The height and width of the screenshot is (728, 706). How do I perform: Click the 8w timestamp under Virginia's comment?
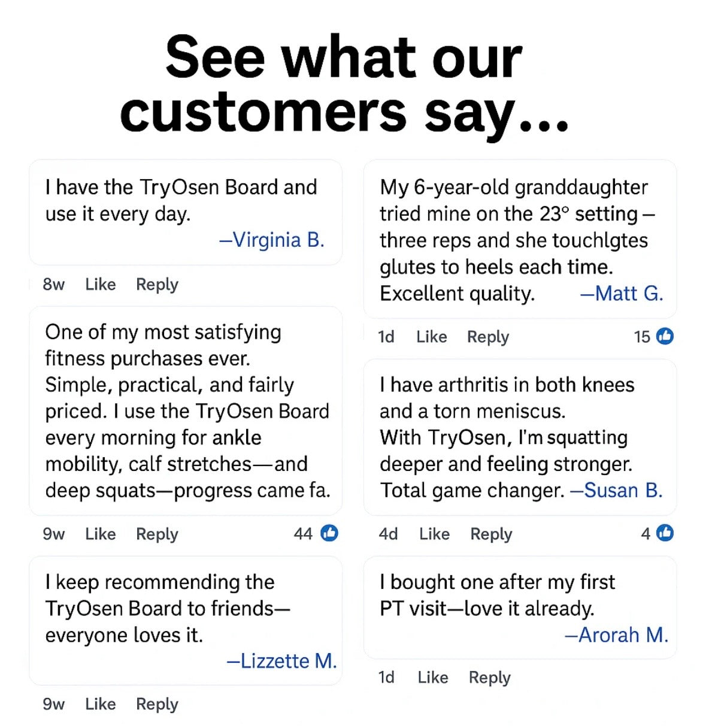click(x=53, y=284)
